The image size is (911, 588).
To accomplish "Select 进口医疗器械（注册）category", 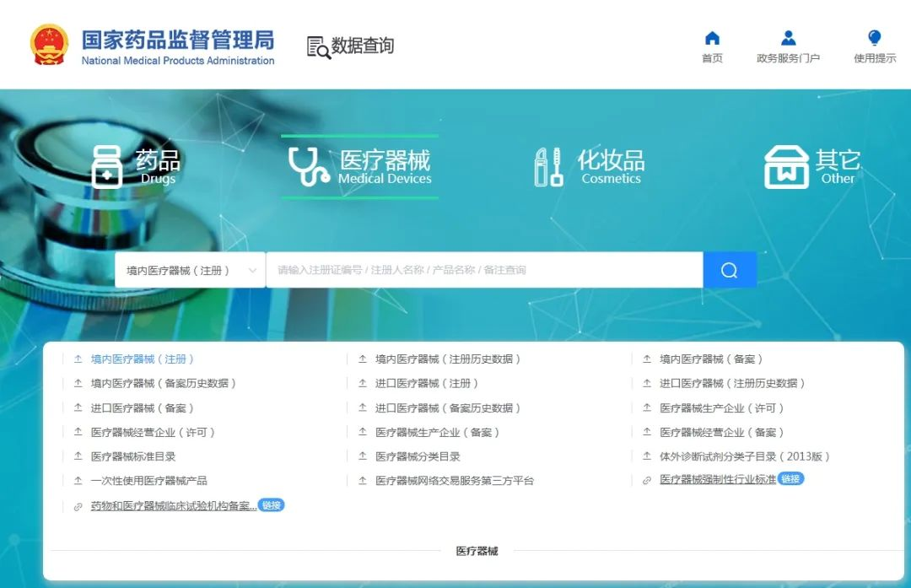I will 426,383.
